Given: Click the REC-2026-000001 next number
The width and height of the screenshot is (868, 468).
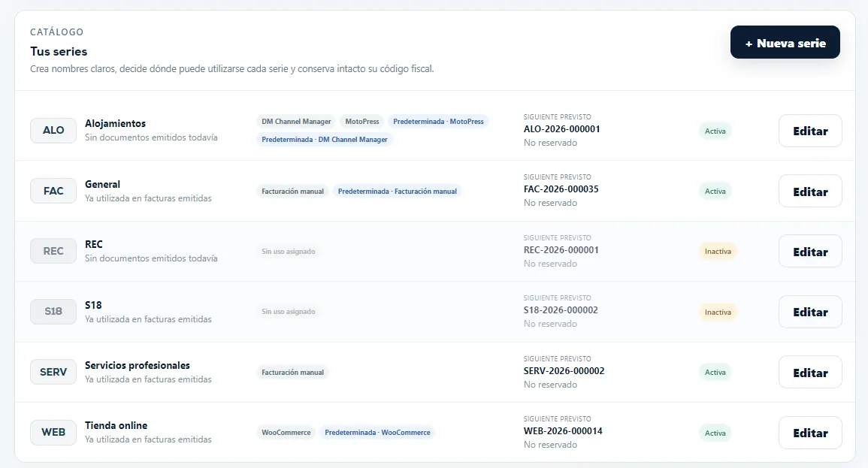Looking at the screenshot, I should pyautogui.click(x=561, y=250).
